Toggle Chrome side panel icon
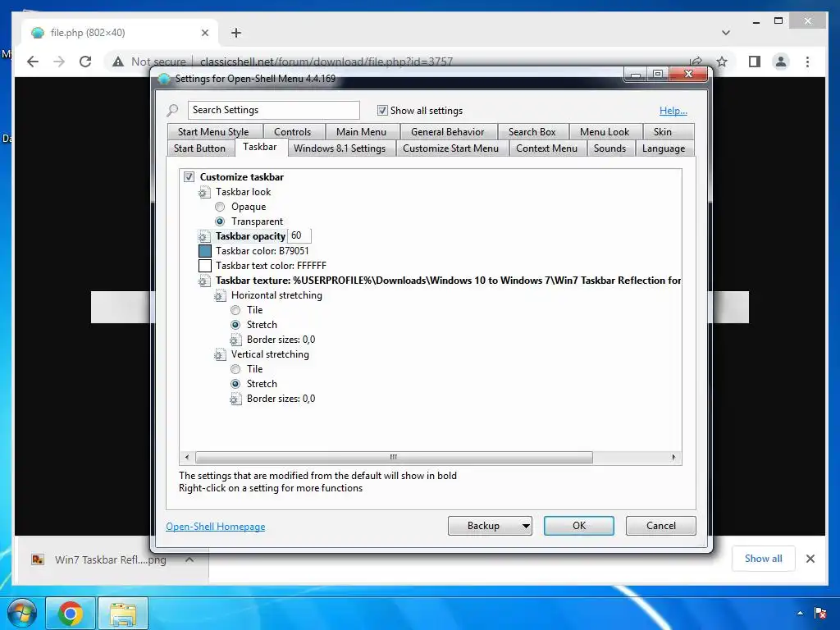 click(755, 62)
